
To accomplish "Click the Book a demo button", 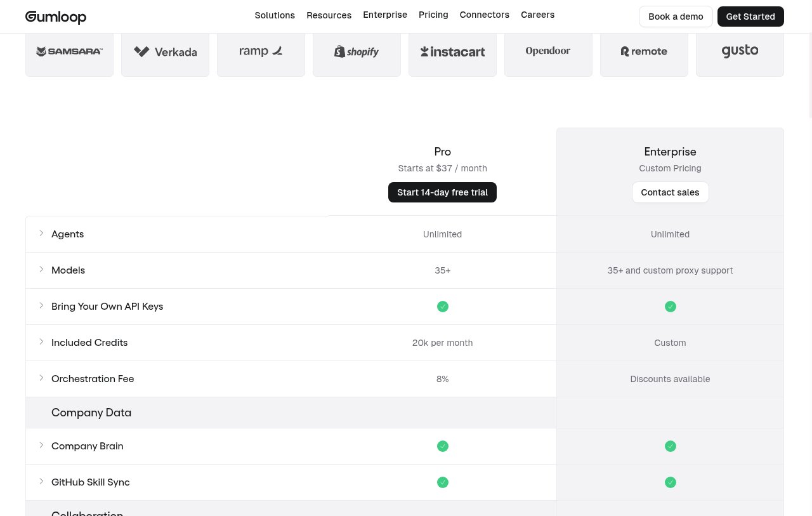I will click(676, 17).
